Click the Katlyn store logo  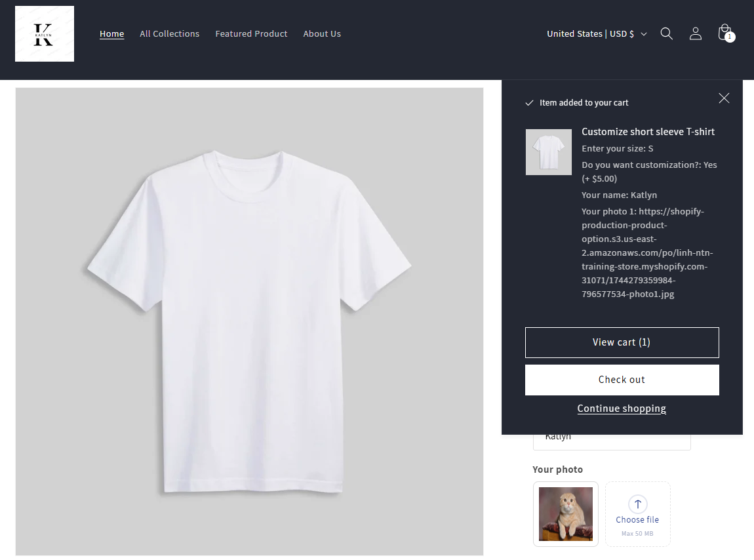click(x=45, y=33)
